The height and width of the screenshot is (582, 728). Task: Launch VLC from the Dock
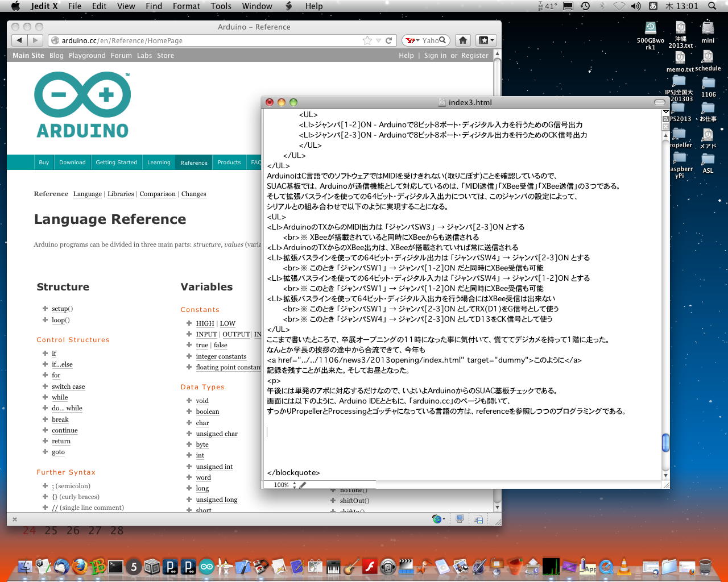pos(624,567)
